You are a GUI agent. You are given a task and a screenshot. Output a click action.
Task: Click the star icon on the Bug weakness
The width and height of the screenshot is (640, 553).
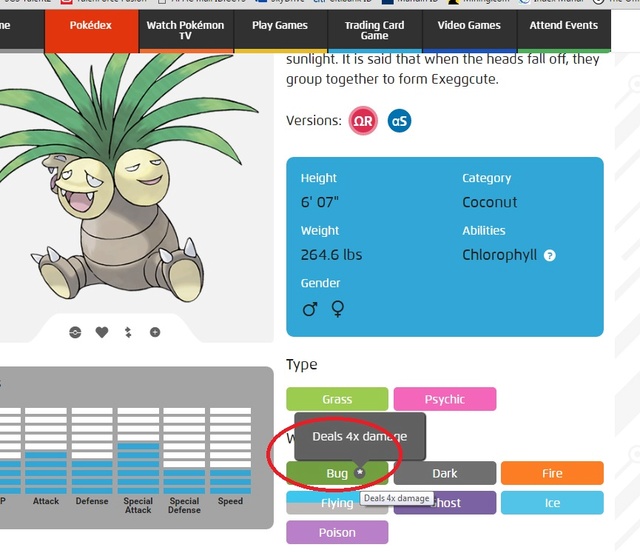coord(359,473)
